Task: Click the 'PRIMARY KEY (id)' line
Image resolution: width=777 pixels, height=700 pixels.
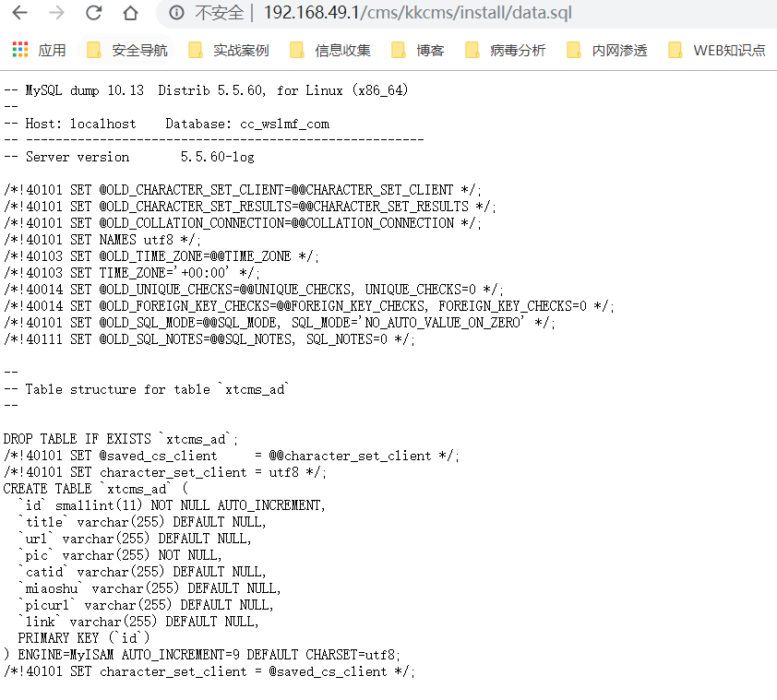Action: click(84, 638)
